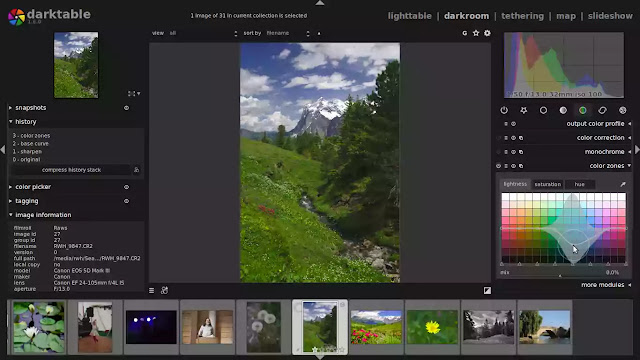Open the tone module group
Screen dimensions: 640x360
(563, 110)
